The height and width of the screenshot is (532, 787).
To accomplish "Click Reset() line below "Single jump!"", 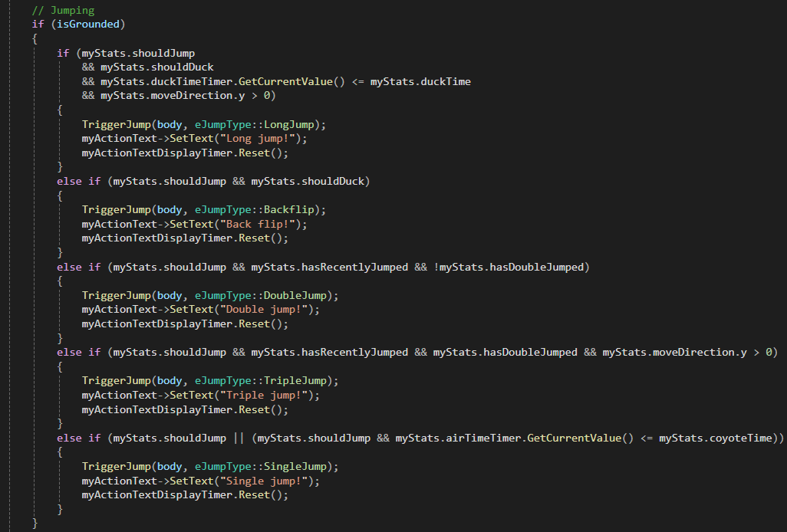I will pos(185,495).
